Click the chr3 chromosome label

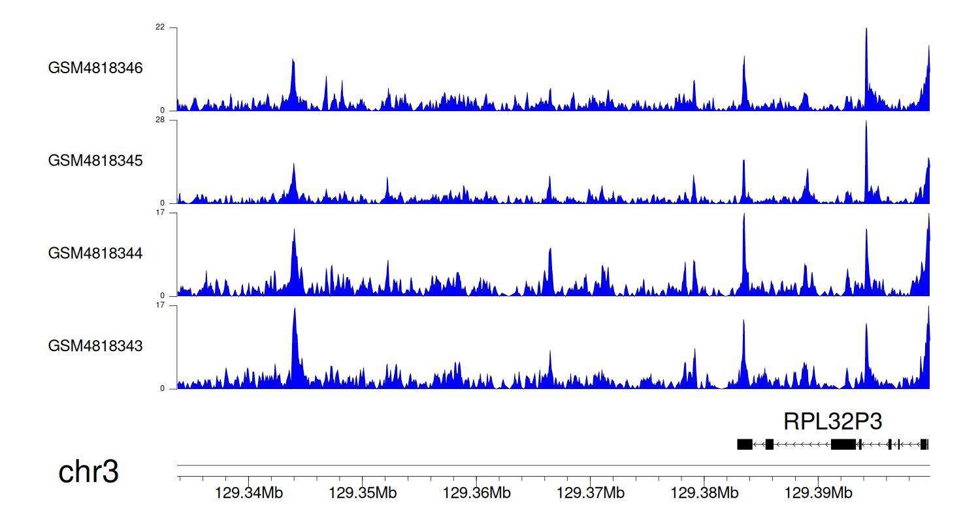tap(88, 471)
